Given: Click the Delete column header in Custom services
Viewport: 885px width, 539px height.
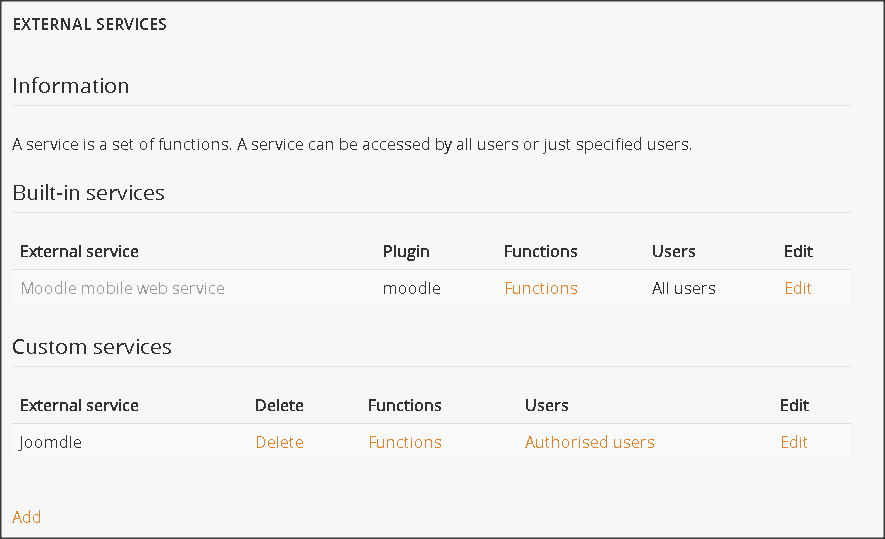Looking at the screenshot, I should click(279, 405).
